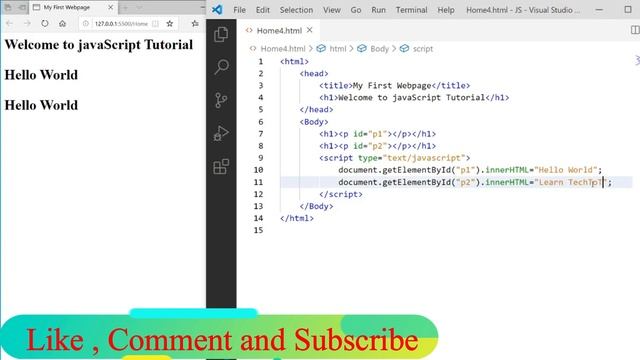This screenshot has height=360, width=640.
Task: Open the View menu
Action: [x=332, y=10]
